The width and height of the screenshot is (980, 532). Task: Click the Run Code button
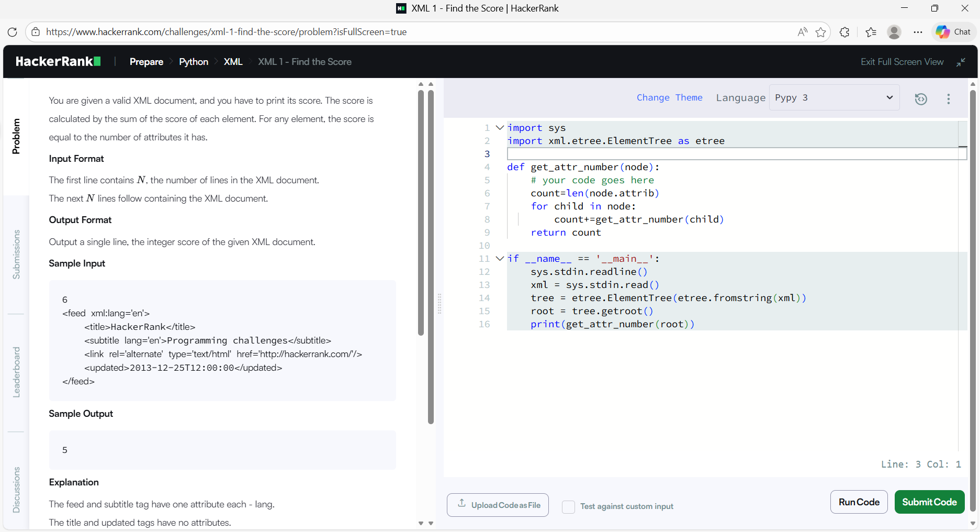[x=859, y=502]
